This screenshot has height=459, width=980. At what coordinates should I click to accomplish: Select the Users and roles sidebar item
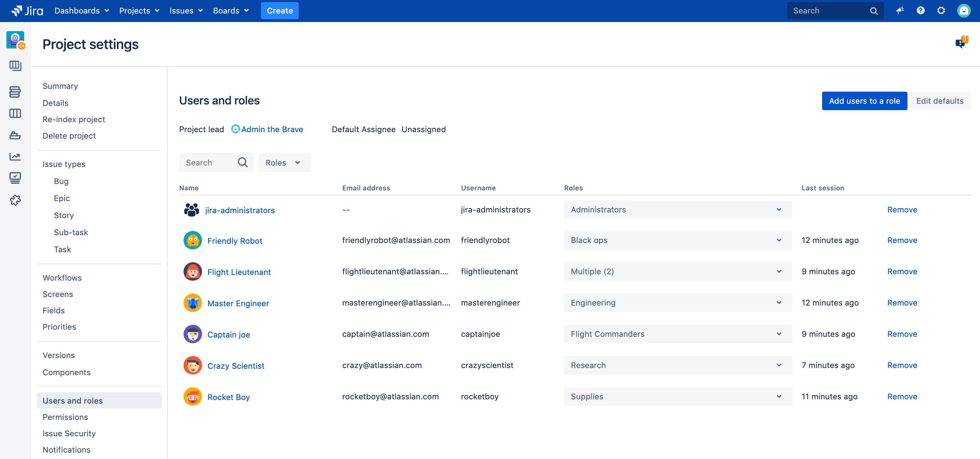(99, 400)
